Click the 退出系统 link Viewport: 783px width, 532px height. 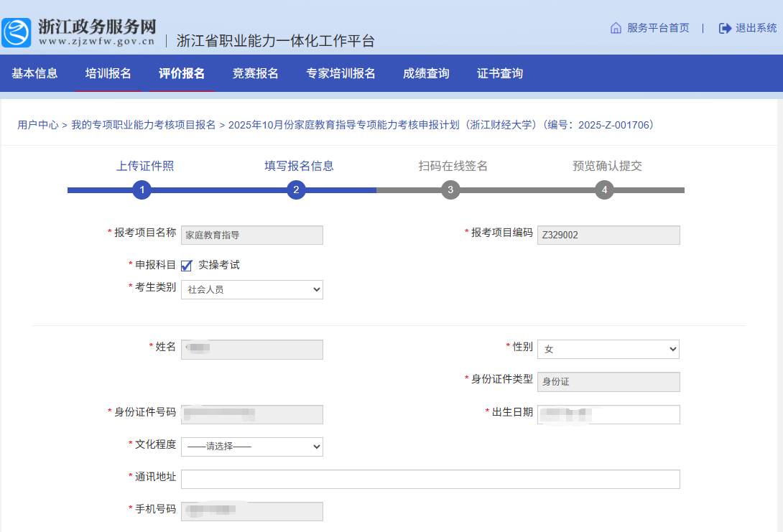pos(756,28)
